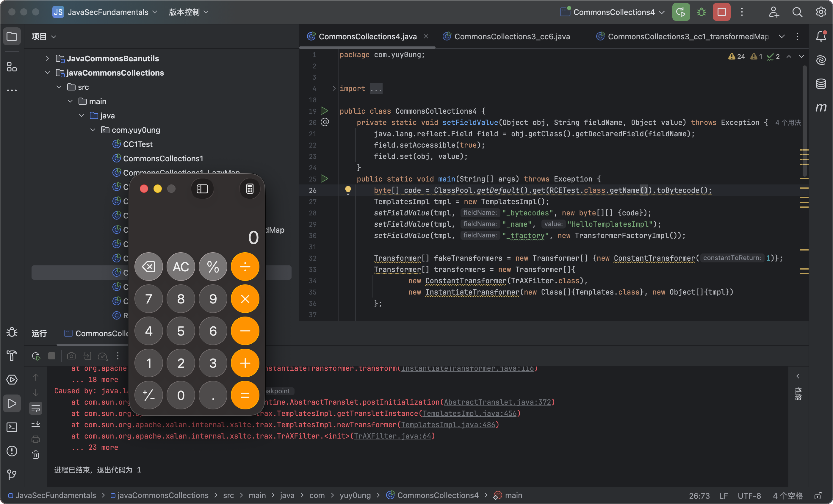Toggle the calculator sidebar button

pos(202,189)
